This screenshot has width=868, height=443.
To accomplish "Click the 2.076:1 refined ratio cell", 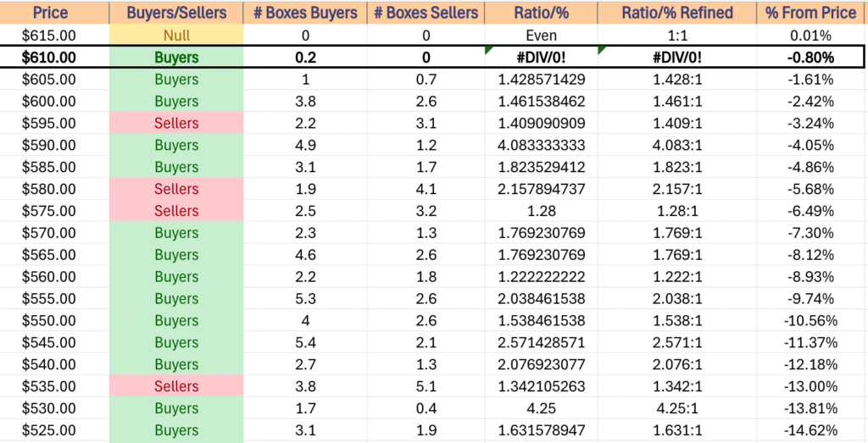I will point(677,364).
